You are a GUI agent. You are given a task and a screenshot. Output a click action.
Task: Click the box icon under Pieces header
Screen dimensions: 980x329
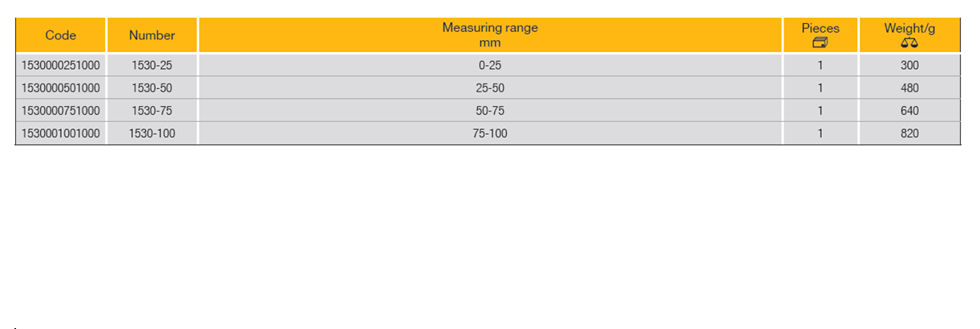pos(820,43)
